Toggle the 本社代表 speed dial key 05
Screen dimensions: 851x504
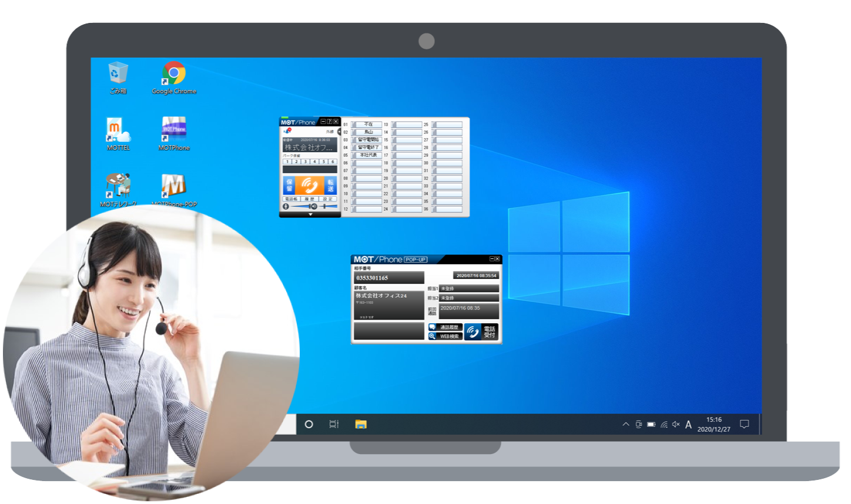368,155
